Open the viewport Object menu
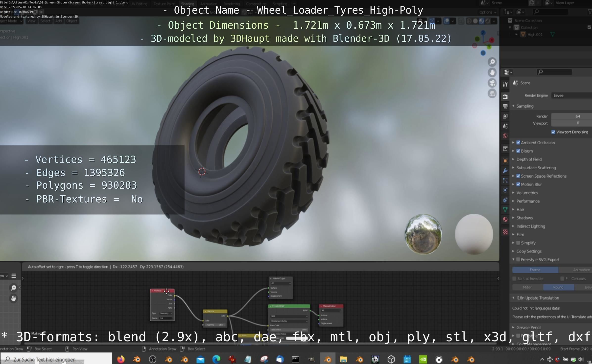The image size is (592, 364). [x=71, y=21]
